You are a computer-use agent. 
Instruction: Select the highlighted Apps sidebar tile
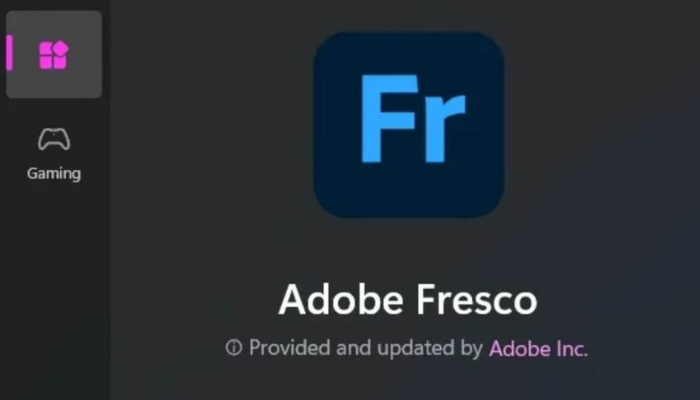(x=54, y=54)
